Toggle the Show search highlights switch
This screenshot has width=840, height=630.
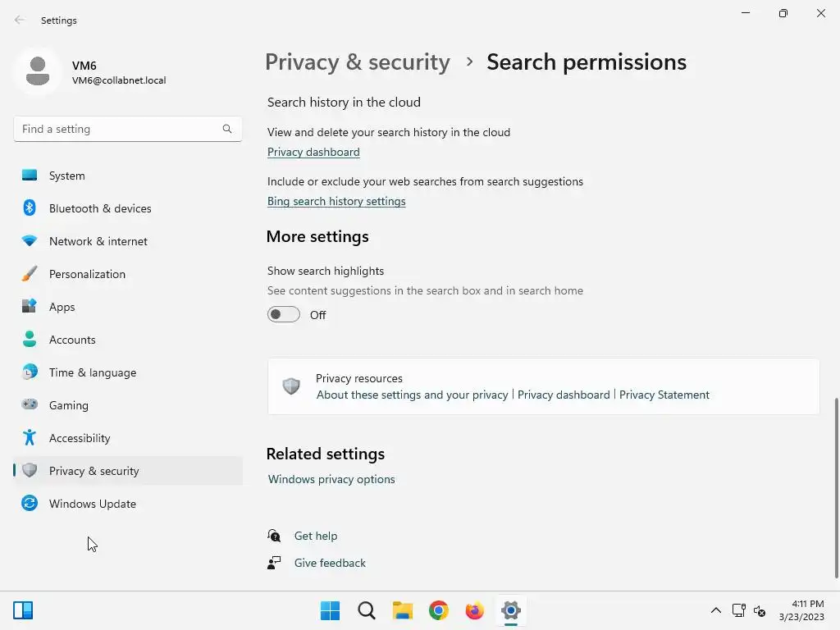click(284, 315)
